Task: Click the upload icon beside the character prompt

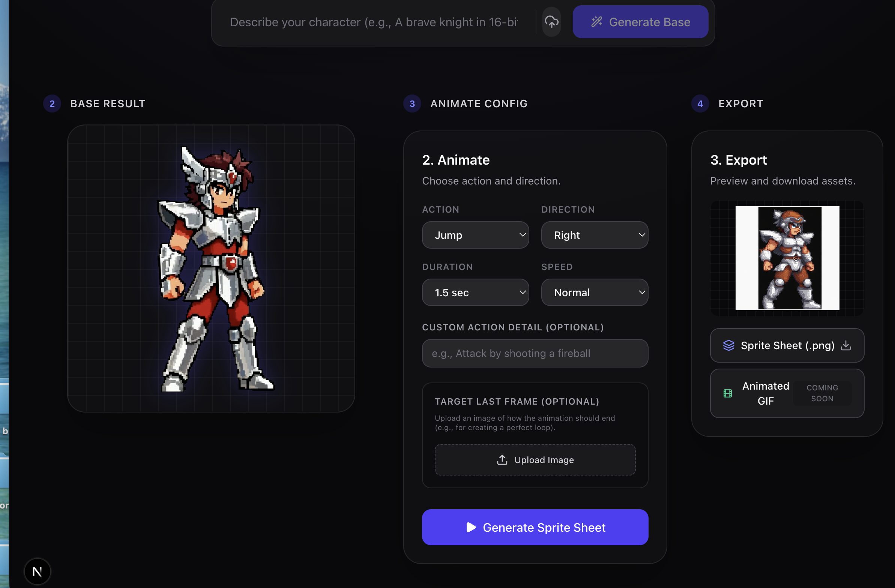Action: (x=551, y=21)
